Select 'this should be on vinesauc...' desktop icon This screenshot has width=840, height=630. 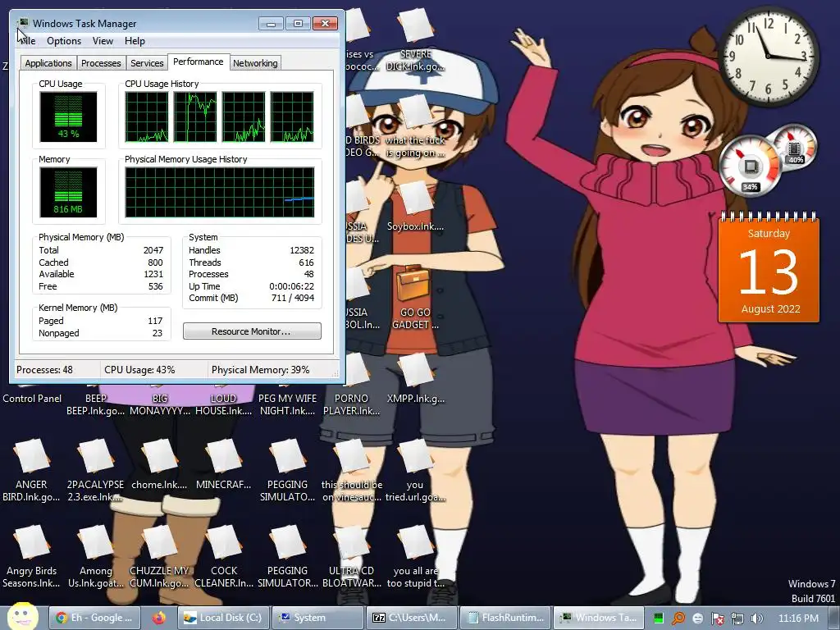(x=352, y=470)
